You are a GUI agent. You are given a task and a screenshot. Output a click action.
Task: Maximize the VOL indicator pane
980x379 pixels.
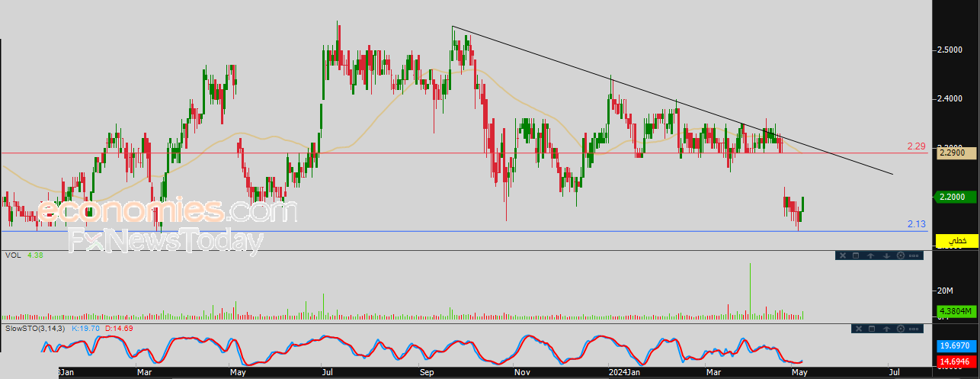[x=856, y=255]
